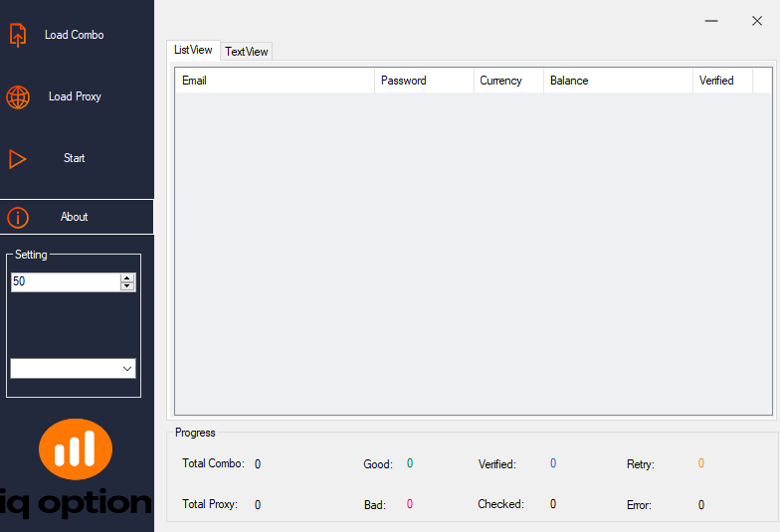The width and height of the screenshot is (780, 532).
Task: Sort by the Email column header
Action: tap(275, 81)
